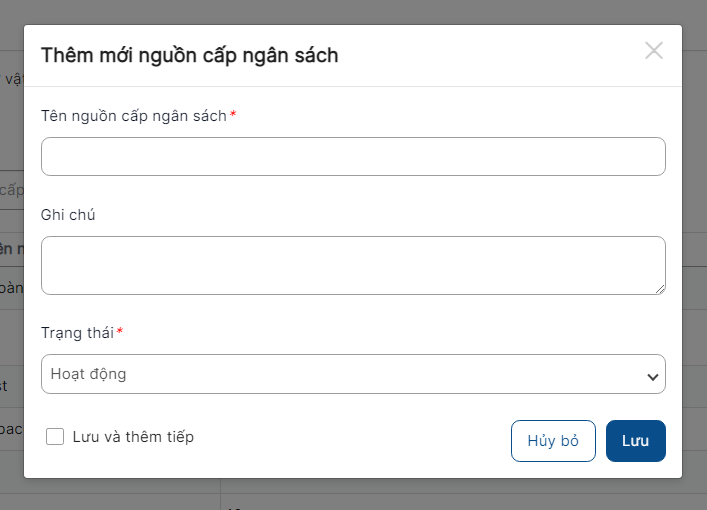Click the Lưu button to save

(x=635, y=441)
